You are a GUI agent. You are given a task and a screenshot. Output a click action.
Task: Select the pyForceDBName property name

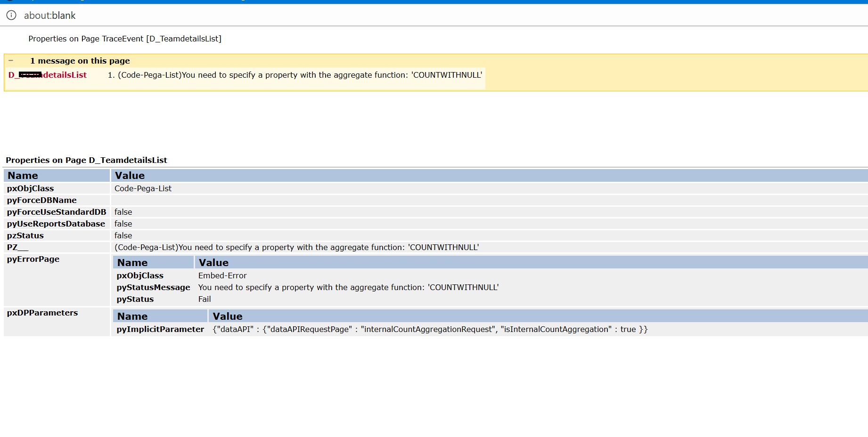41,200
